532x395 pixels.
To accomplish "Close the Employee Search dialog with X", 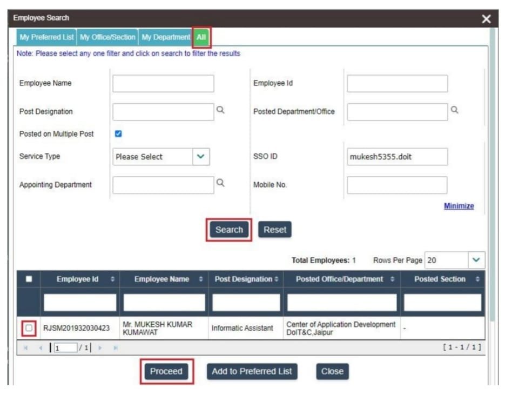I will pyautogui.click(x=486, y=19).
